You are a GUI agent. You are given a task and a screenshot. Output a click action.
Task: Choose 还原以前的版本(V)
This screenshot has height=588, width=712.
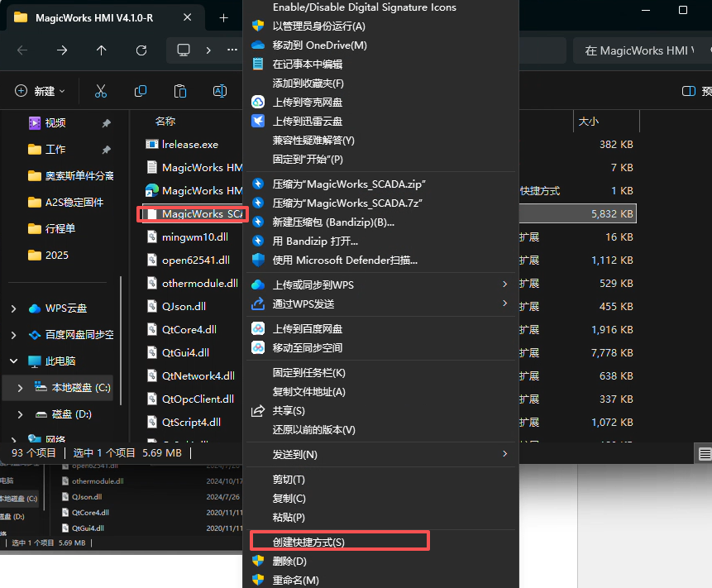tap(380, 430)
